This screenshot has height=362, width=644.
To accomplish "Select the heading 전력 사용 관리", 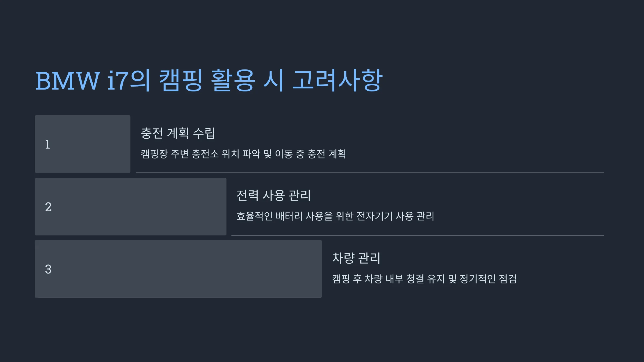I will point(273,195).
